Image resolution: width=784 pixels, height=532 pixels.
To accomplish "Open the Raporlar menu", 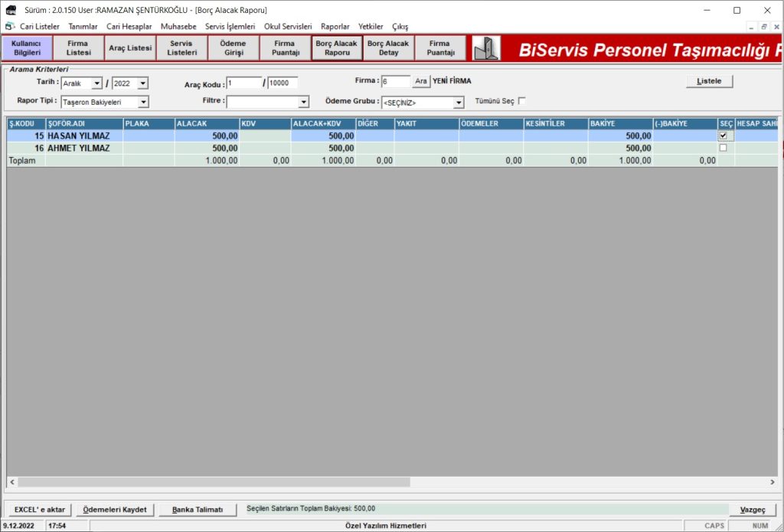I will pyautogui.click(x=335, y=26).
